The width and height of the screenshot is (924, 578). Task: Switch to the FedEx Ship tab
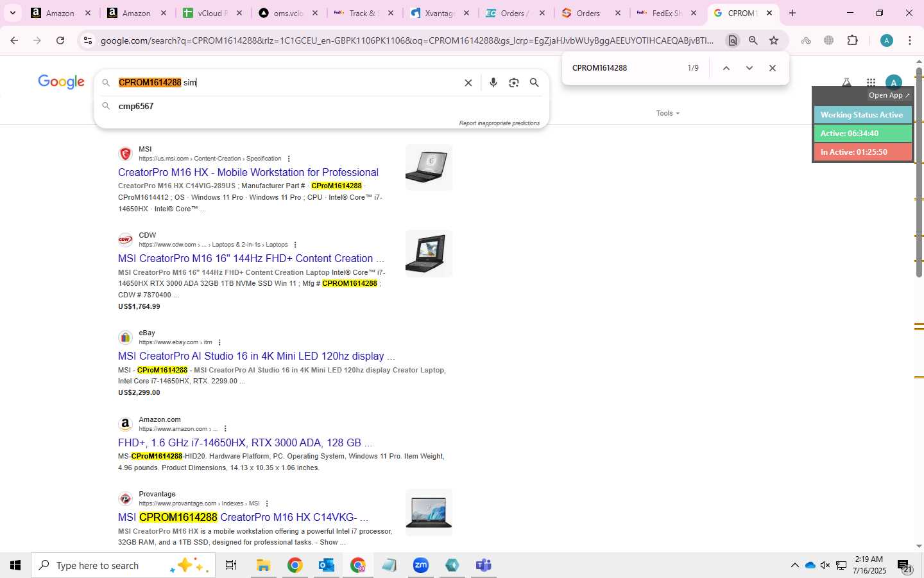click(x=667, y=13)
